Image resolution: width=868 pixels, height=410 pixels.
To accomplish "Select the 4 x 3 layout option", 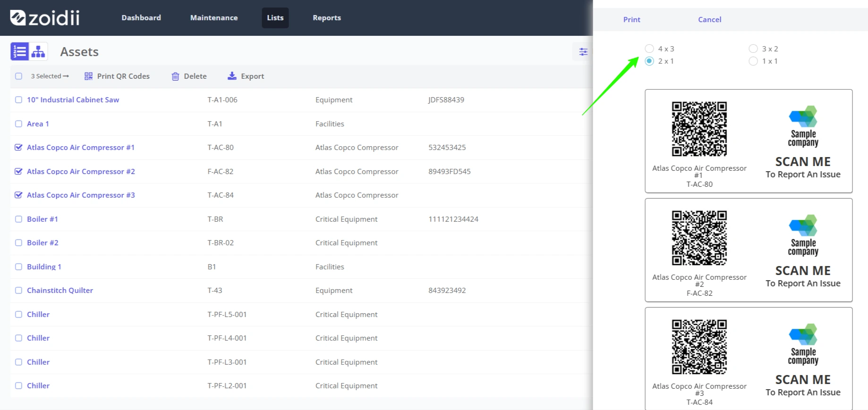I will pos(649,49).
